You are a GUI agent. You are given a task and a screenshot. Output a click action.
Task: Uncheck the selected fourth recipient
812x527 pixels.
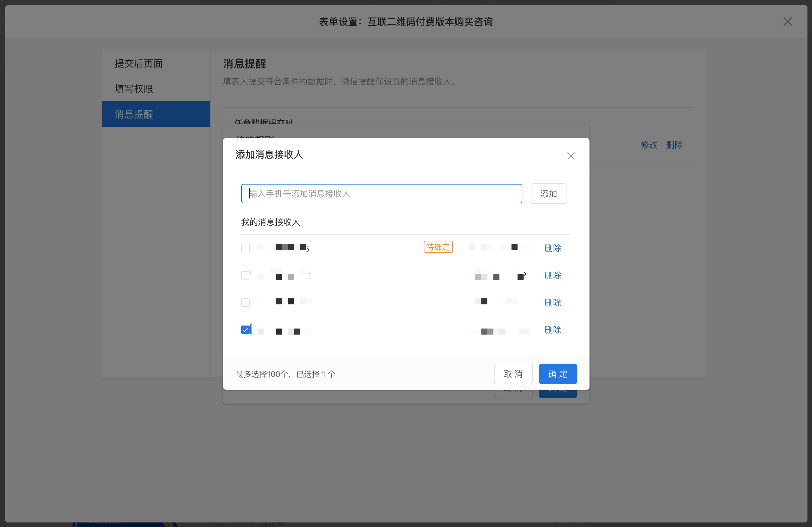click(x=245, y=330)
